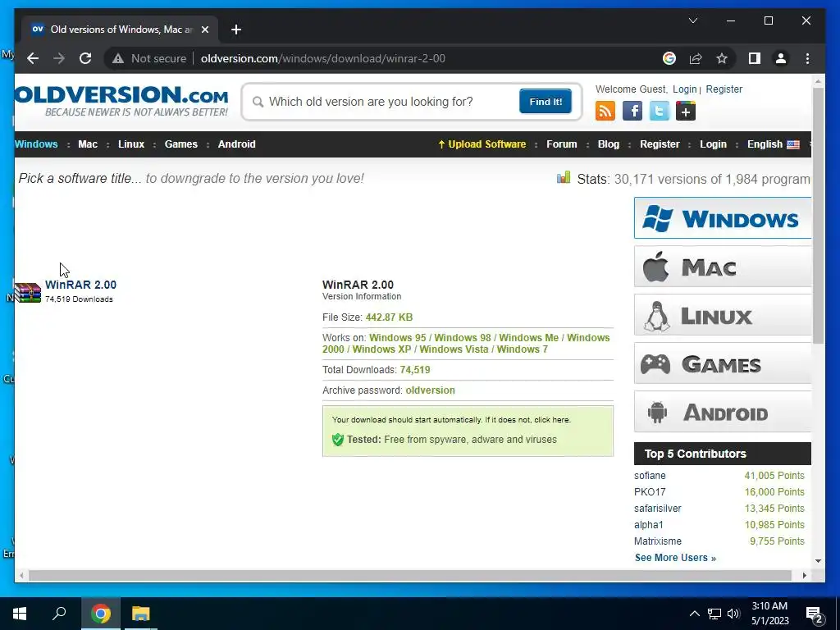
Task: Click the Find It! button
Action: (546, 102)
